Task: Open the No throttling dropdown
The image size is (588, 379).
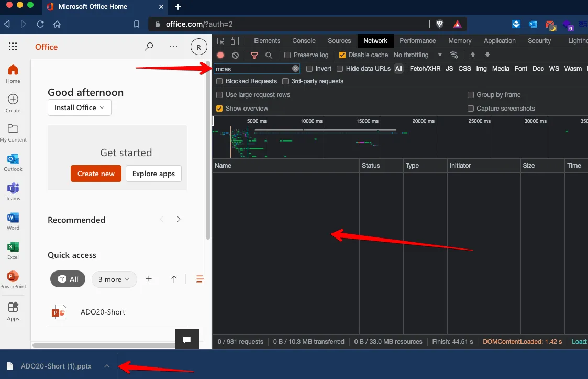Action: tap(417, 55)
